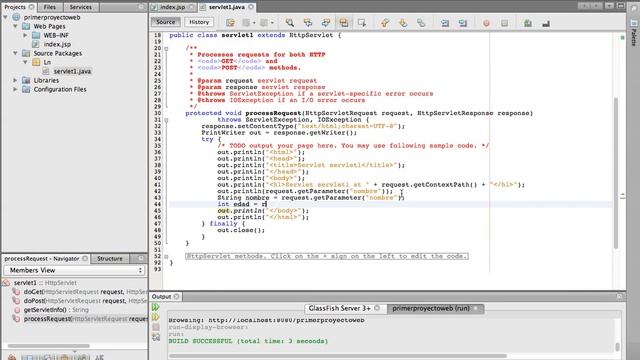This screenshot has height=360, width=640.
Task: Collapse the Ln package node
Action: pyautogui.click(x=25, y=62)
